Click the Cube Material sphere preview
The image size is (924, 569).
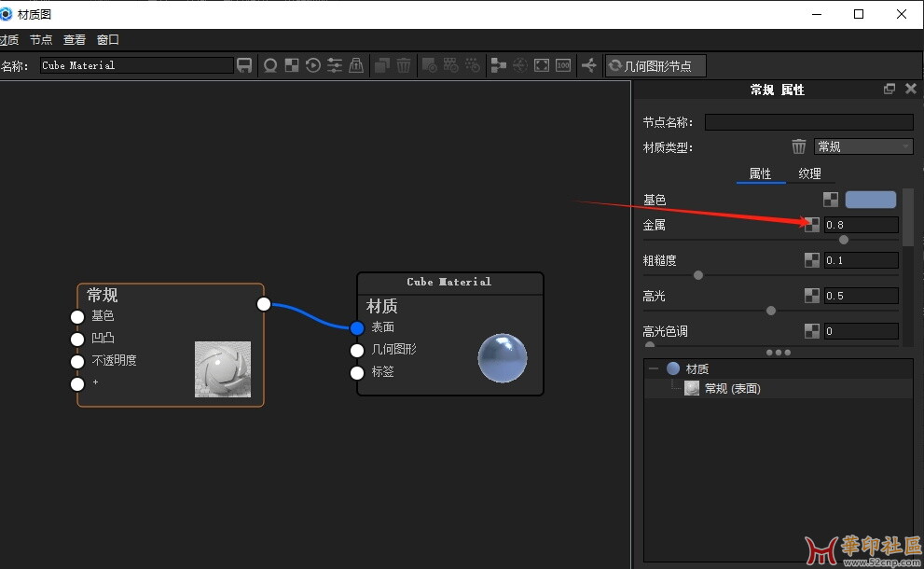[502, 358]
